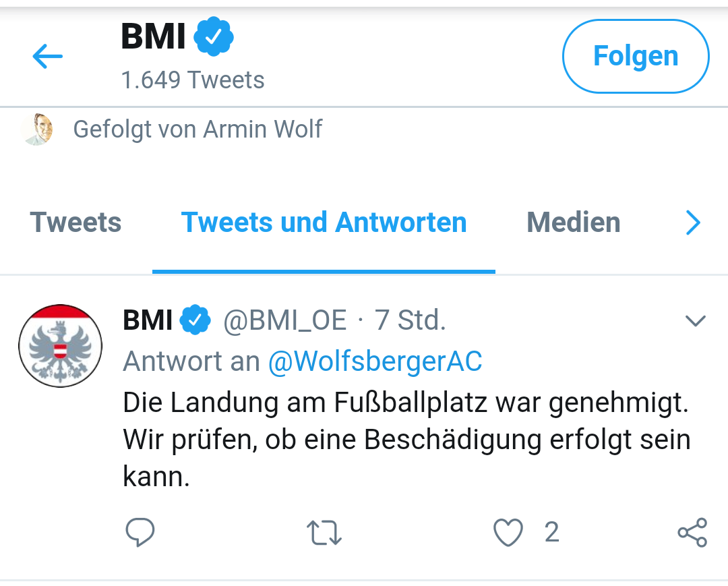Image resolution: width=728 pixels, height=586 pixels.
Task: Click the 7 Std. timestamp
Action: pos(410,320)
